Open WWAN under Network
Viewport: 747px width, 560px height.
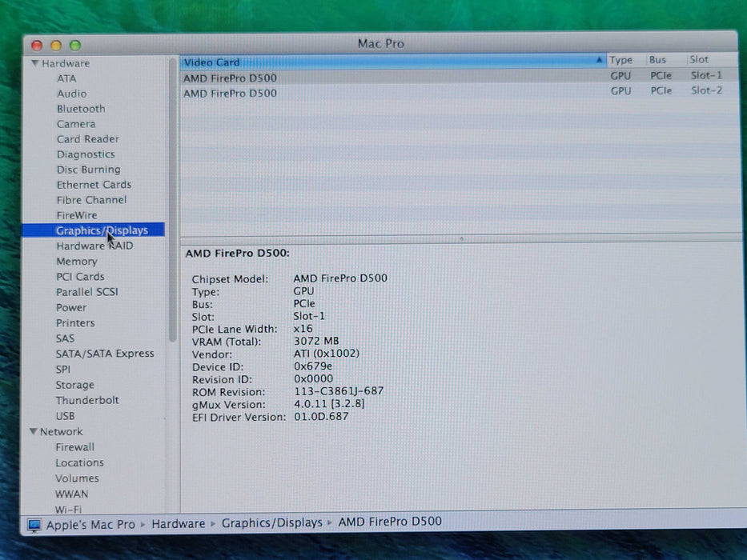tap(71, 494)
